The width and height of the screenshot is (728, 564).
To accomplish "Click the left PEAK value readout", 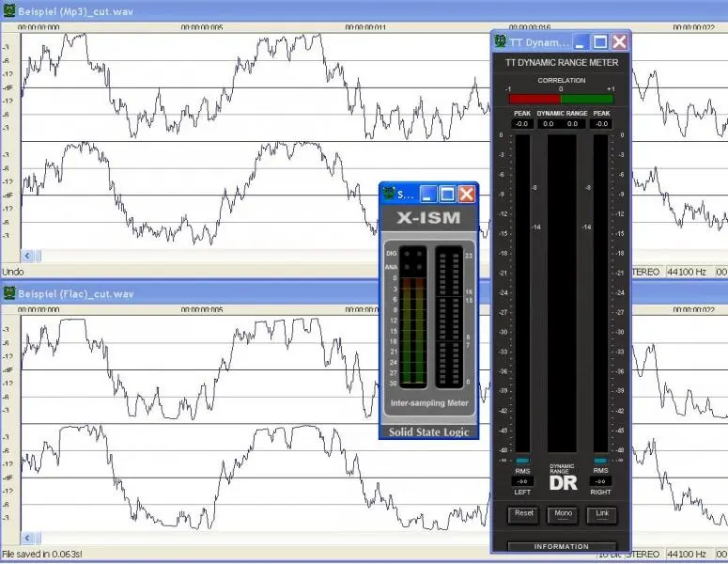I will point(522,123).
